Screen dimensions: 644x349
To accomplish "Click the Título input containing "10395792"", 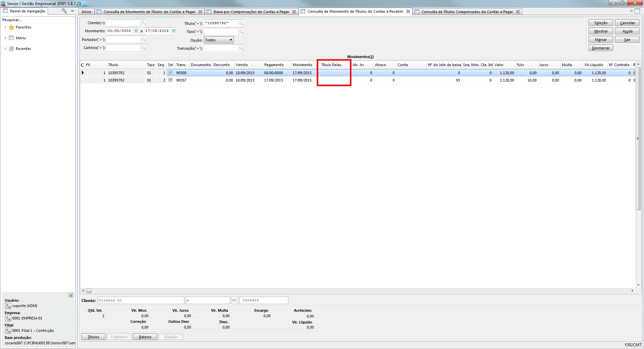I will click(x=221, y=23).
